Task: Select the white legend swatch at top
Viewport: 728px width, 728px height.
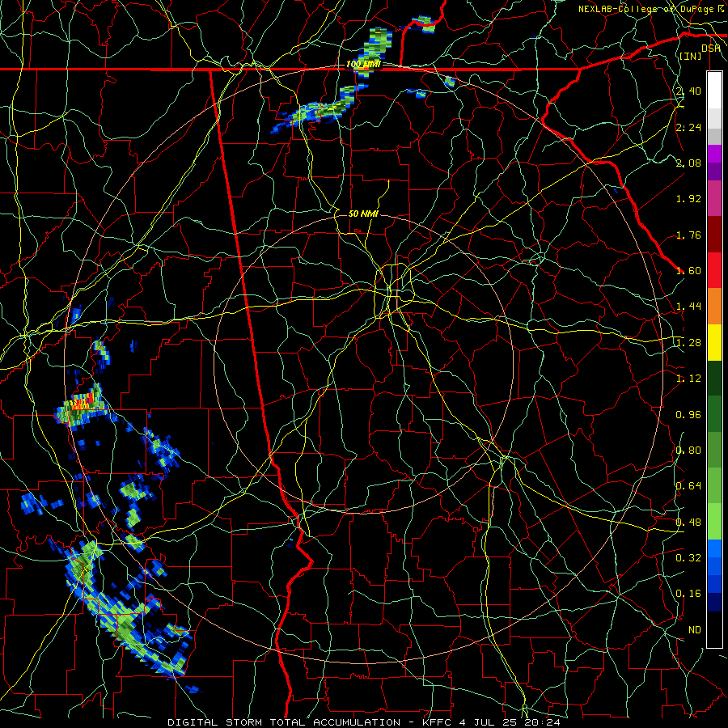Action: 714,90
